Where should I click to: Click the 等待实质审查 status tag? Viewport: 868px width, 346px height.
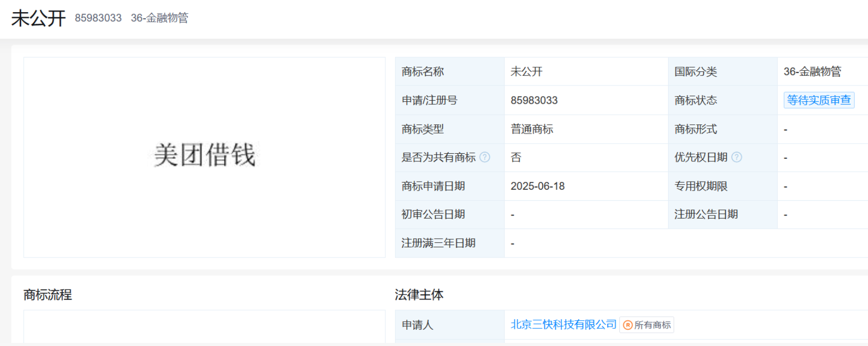[x=818, y=100]
